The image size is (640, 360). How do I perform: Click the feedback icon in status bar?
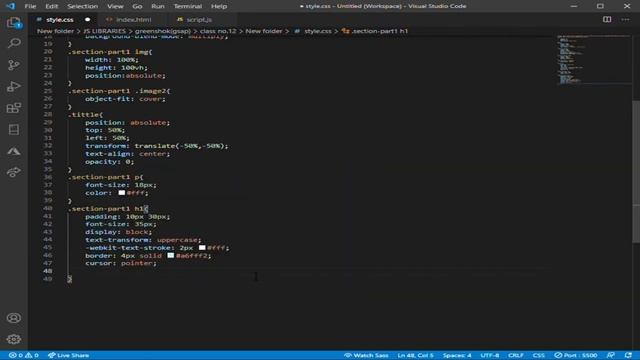(611, 355)
